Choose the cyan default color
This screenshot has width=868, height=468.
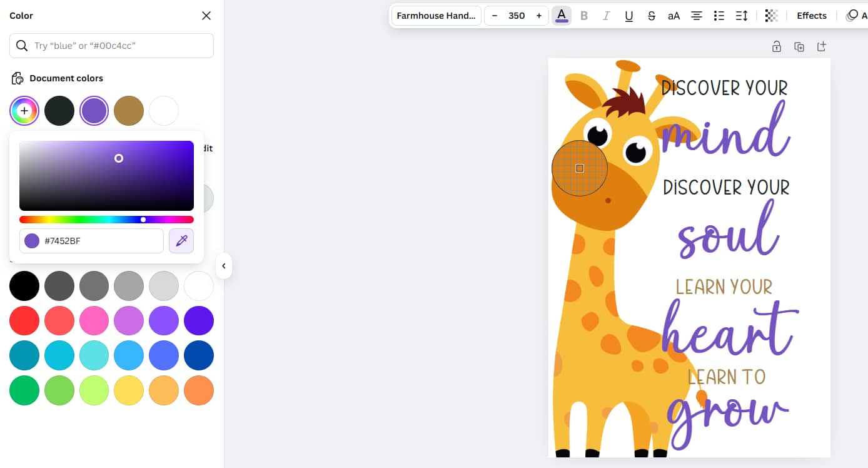pyautogui.click(x=59, y=356)
